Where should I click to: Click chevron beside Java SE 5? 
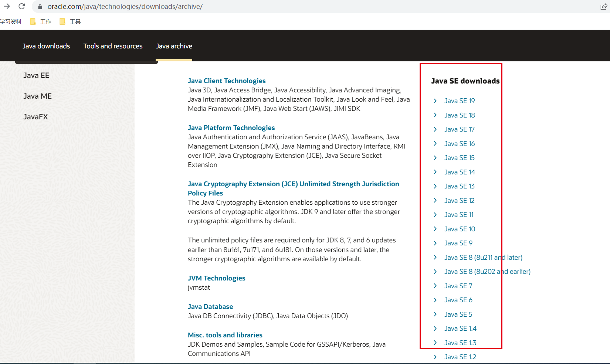[x=435, y=314]
